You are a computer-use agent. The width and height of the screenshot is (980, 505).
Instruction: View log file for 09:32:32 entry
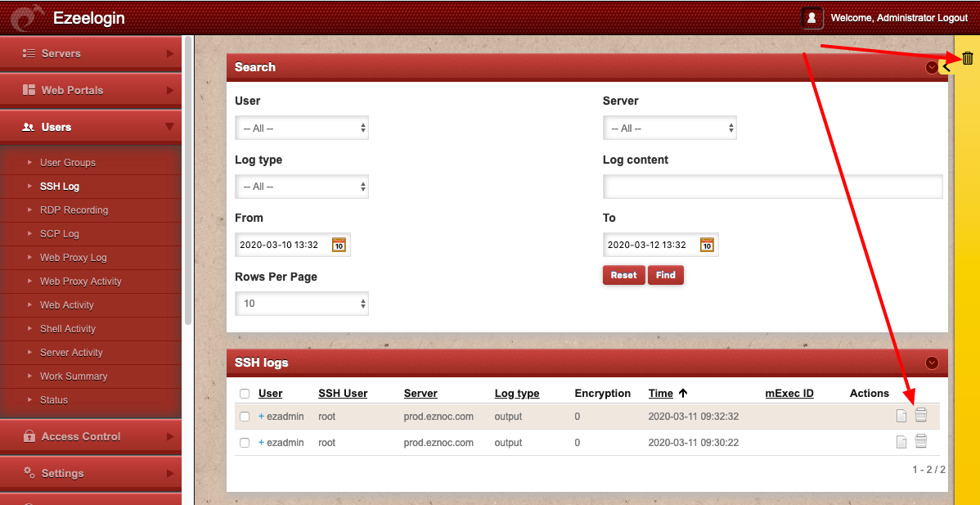click(x=901, y=416)
